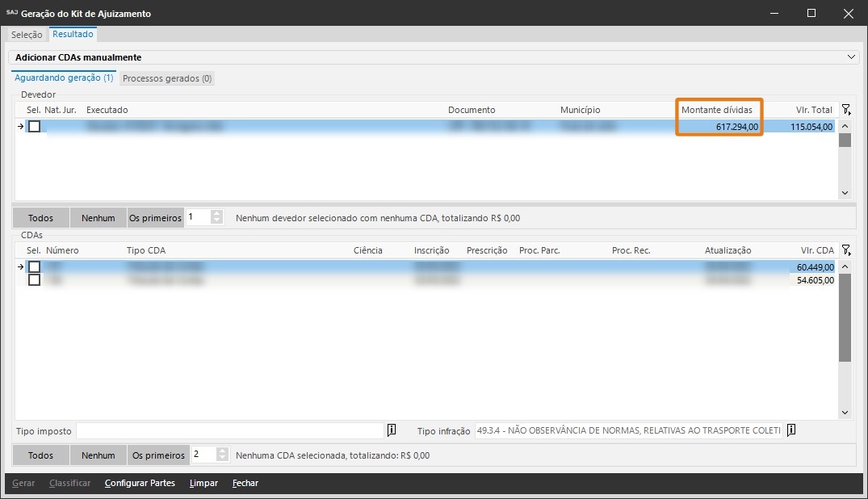This screenshot has width=868, height=499.
Task: Click Todos button under the Devedor list
Action: click(x=40, y=218)
